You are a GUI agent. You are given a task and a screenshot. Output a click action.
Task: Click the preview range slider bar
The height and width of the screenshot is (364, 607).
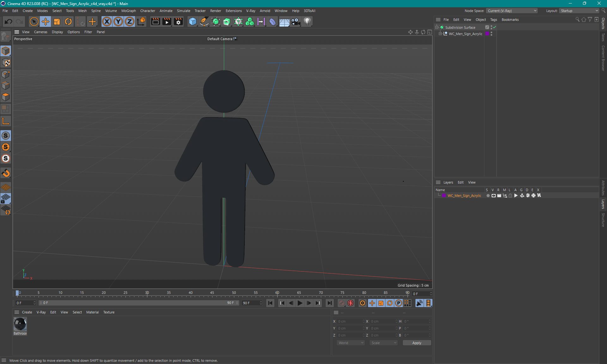139,303
